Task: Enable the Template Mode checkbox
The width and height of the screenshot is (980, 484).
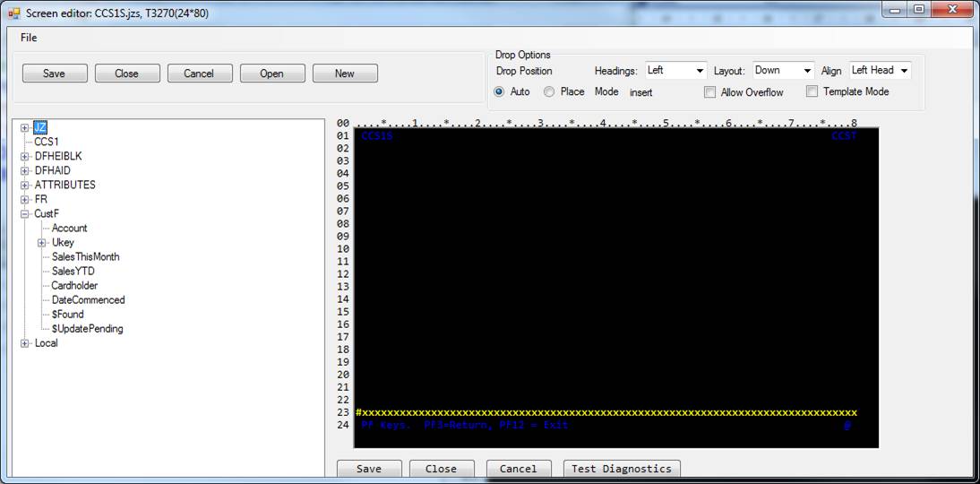Action: click(x=812, y=91)
